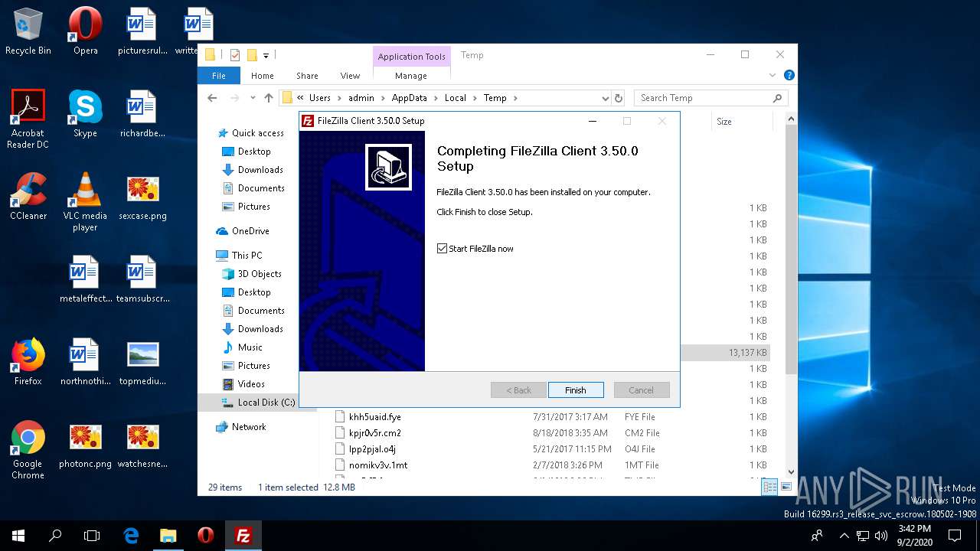This screenshot has width=980, height=551.
Task: Refresh the Temp folder view
Action: point(619,98)
